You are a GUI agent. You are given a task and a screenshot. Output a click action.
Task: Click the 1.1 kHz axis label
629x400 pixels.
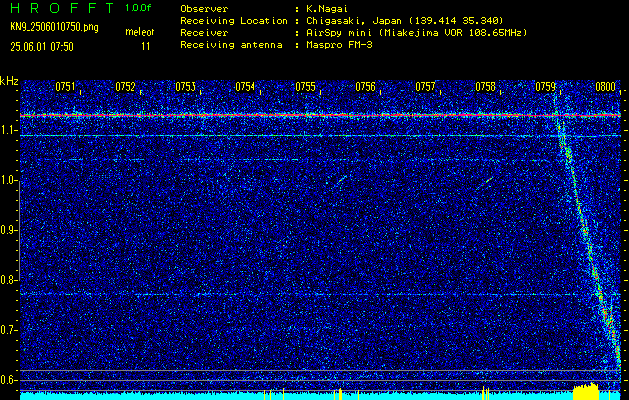[x=8, y=130]
